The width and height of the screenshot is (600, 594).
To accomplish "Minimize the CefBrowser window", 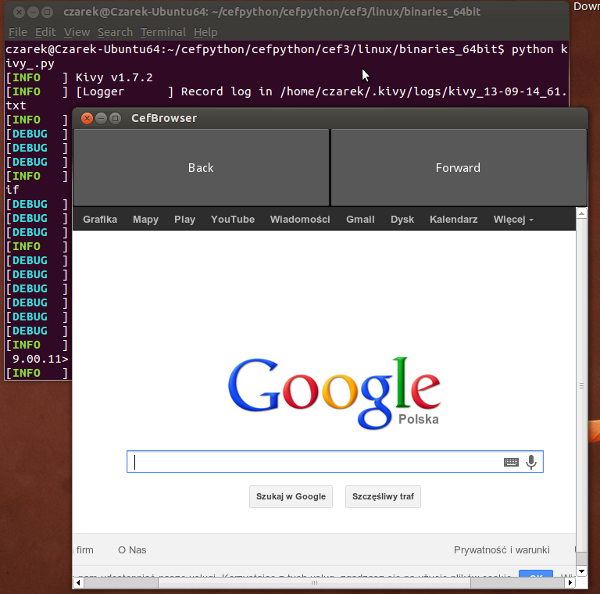I will [x=102, y=118].
